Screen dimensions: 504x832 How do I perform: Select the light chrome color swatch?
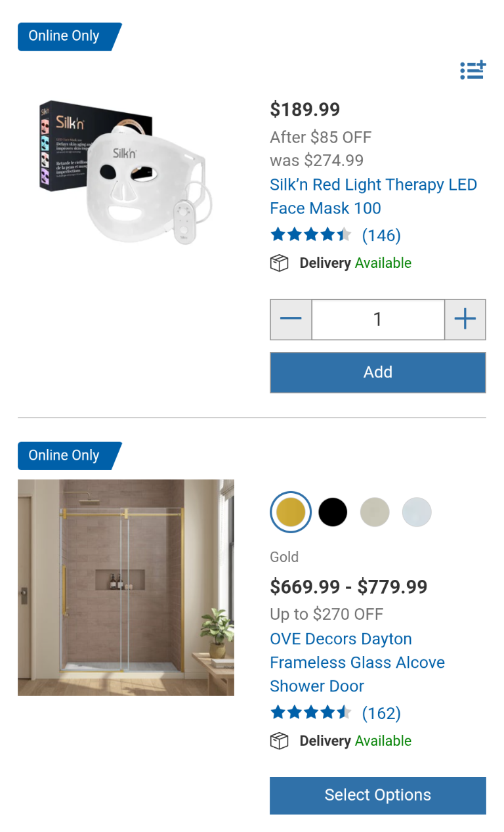[x=417, y=512]
